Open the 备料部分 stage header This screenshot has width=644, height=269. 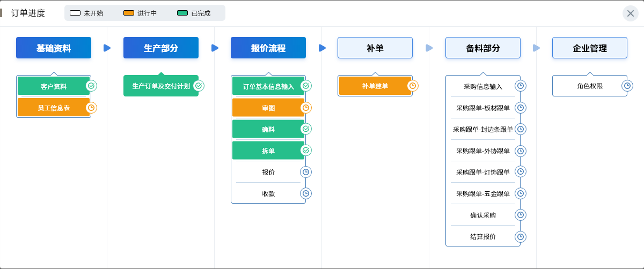[483, 48]
